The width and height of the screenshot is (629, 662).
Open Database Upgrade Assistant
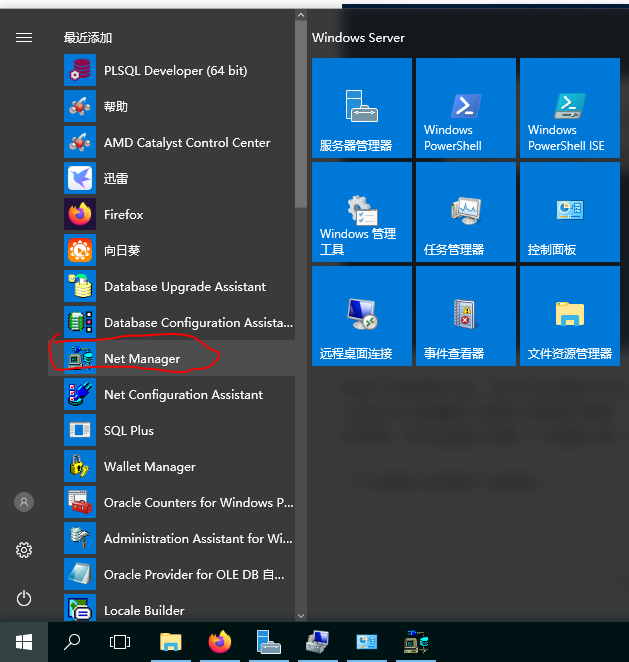tap(184, 287)
